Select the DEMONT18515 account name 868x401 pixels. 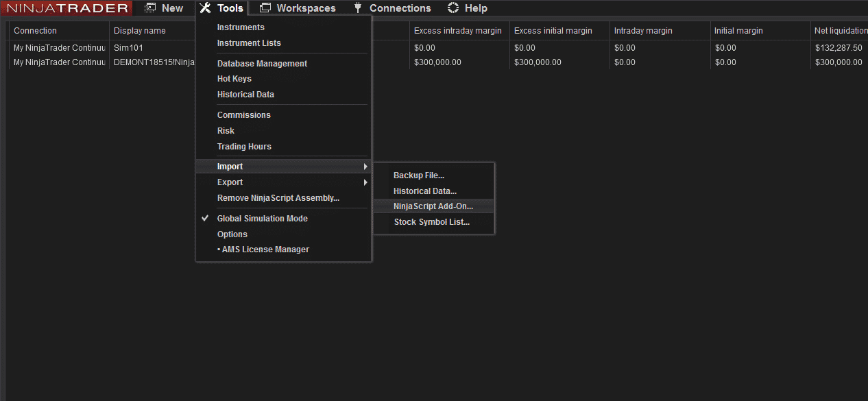tap(154, 62)
